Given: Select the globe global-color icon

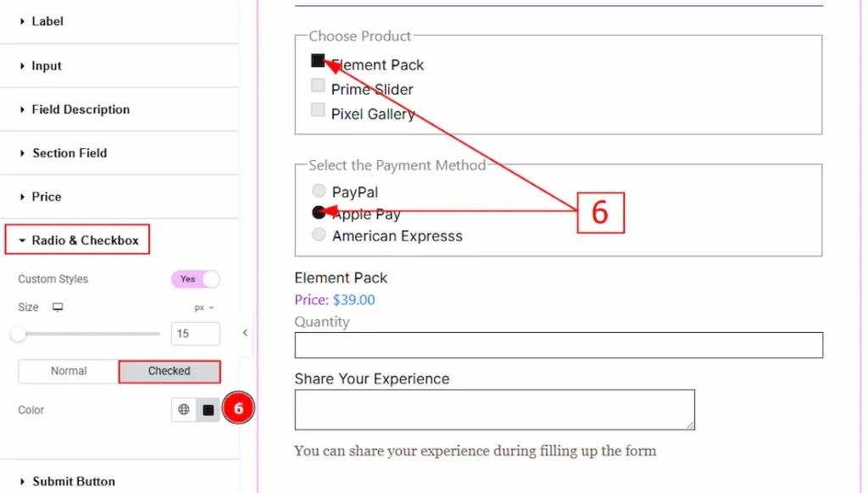Looking at the screenshot, I should pyautogui.click(x=183, y=409).
